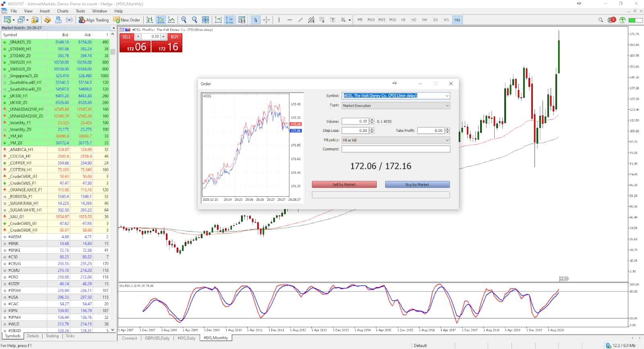Switch the chart to the M5 timeframe

[x=360, y=20]
